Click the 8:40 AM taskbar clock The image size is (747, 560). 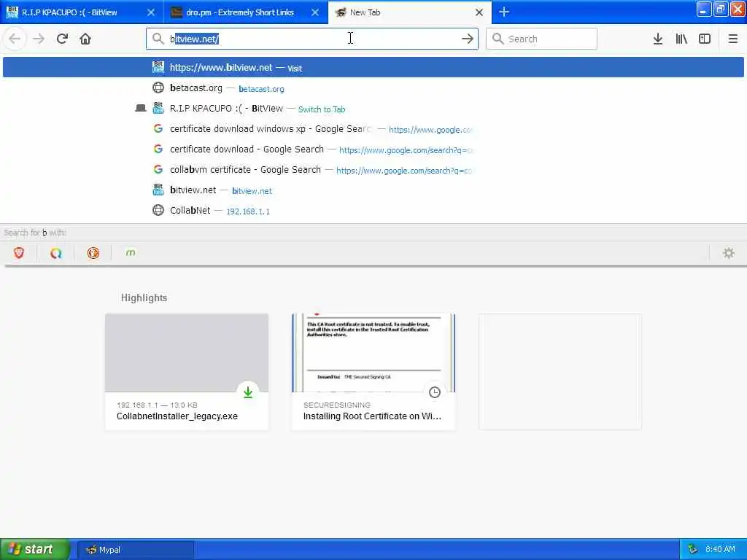click(x=720, y=550)
